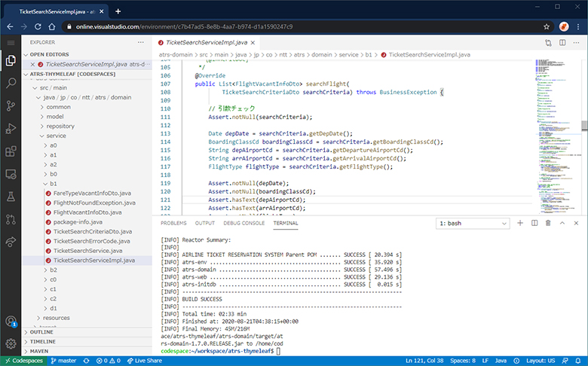Open the Source Control view icon
Image resolution: width=588 pixels, height=366 pixels.
coord(11,106)
